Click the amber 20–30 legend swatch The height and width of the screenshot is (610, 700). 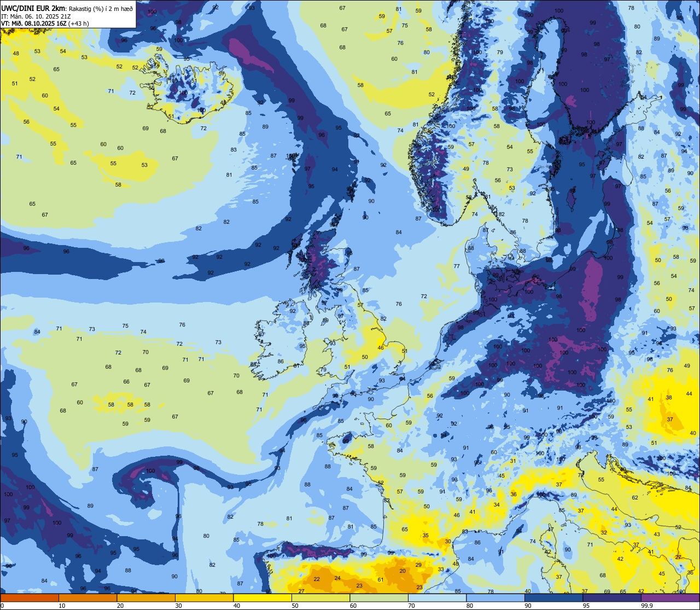pyautogui.click(x=146, y=597)
